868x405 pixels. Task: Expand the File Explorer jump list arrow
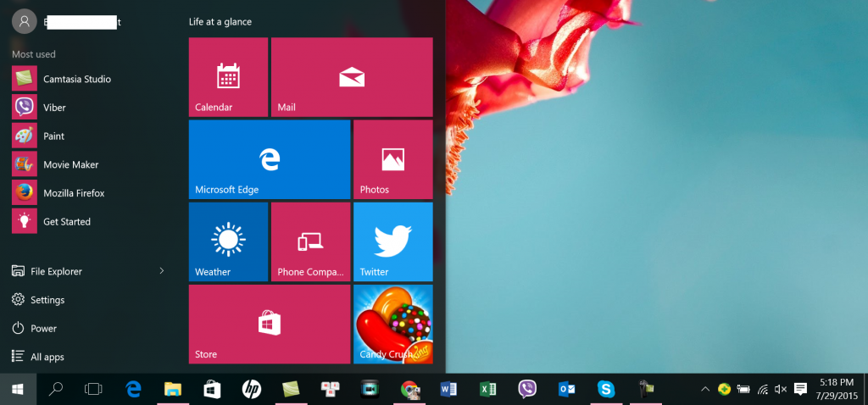pyautogui.click(x=162, y=270)
